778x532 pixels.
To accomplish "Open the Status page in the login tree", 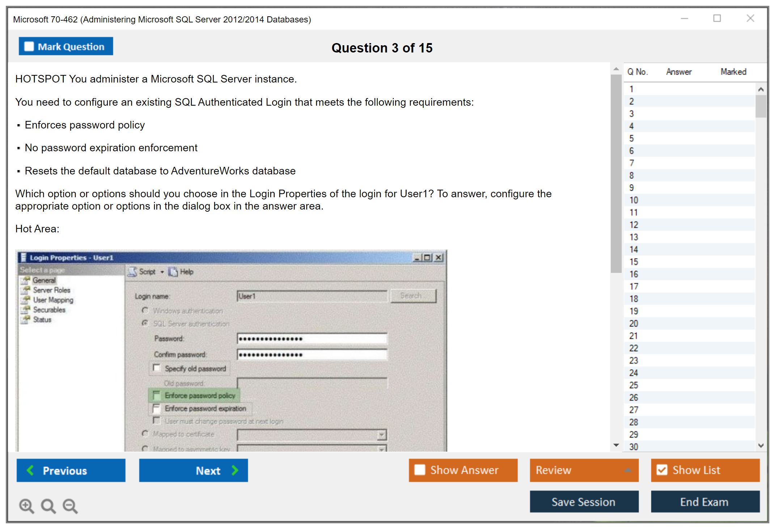I will coord(42,320).
